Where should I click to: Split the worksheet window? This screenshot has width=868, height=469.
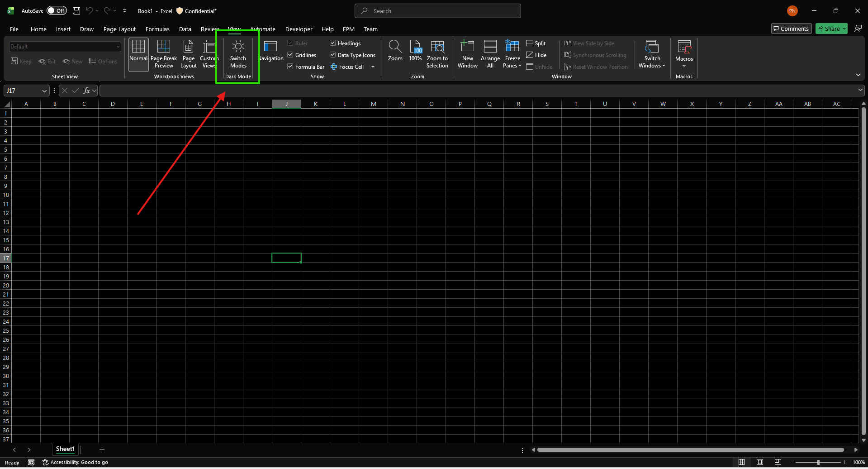point(536,43)
